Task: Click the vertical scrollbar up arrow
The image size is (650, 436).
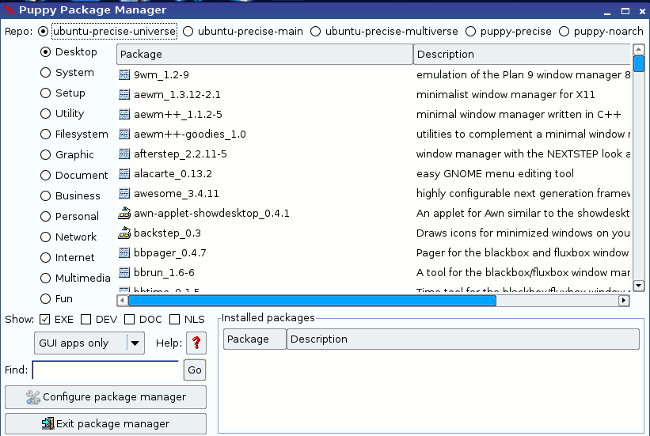Action: point(639,50)
